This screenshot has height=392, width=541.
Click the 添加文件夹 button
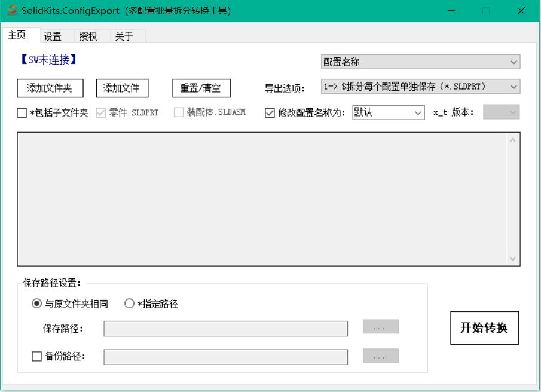click(x=50, y=88)
